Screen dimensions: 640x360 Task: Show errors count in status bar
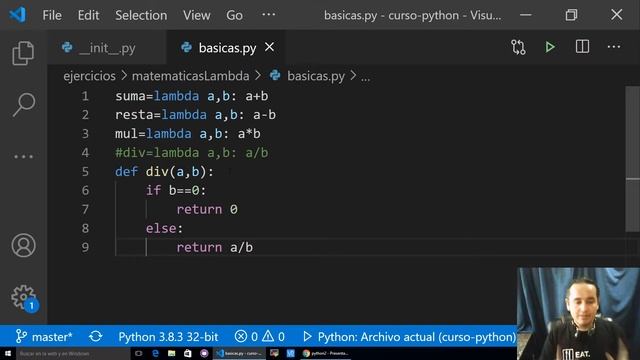point(246,337)
